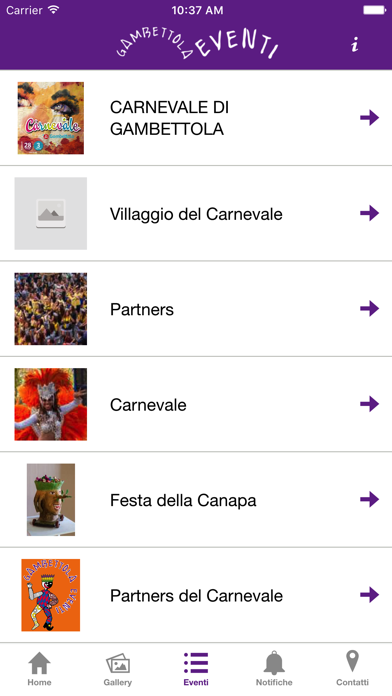Tap the orange Gambettola Eventi logo thumbnail

coord(51,595)
